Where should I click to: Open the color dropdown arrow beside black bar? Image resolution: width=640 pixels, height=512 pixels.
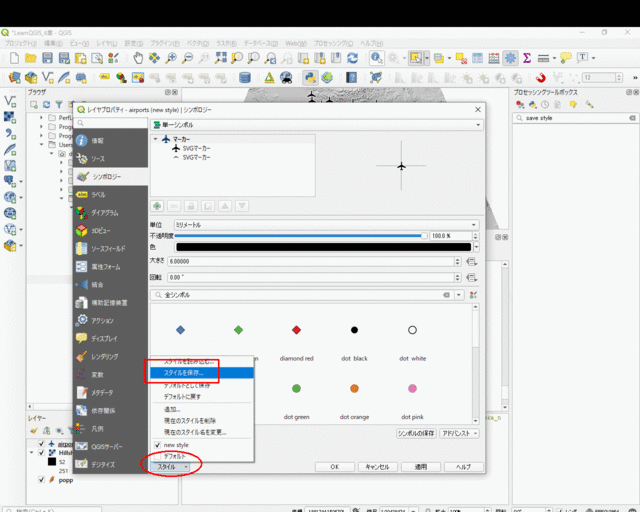coord(476,247)
